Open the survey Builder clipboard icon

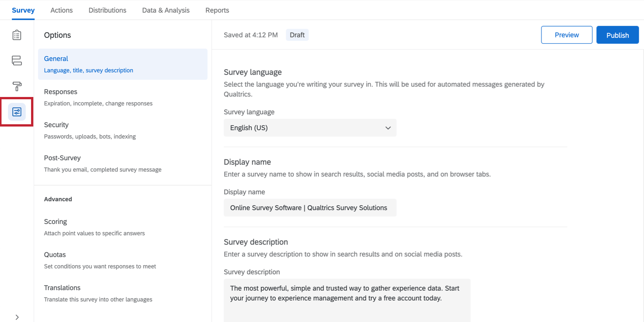coord(17,35)
